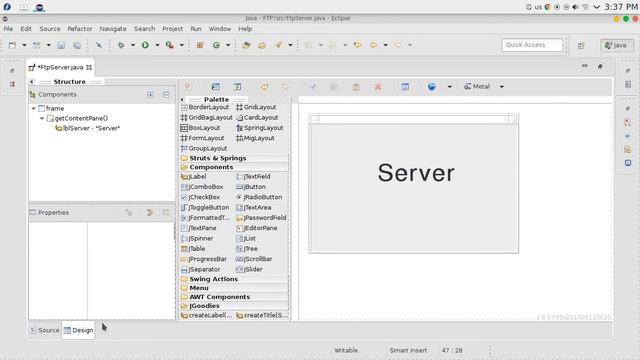Click the Run button in toolbar
Screen dimensions: 640x360
(x=145, y=45)
